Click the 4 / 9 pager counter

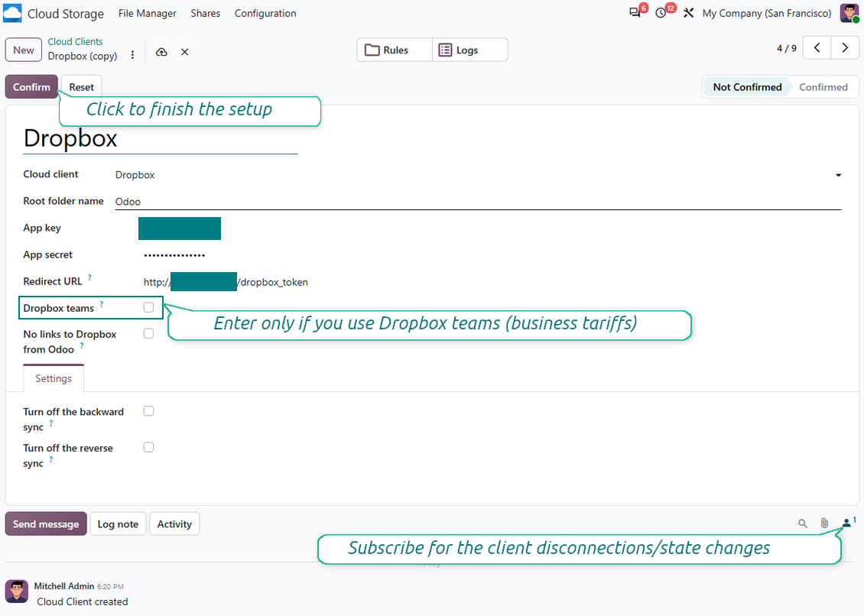click(x=786, y=48)
